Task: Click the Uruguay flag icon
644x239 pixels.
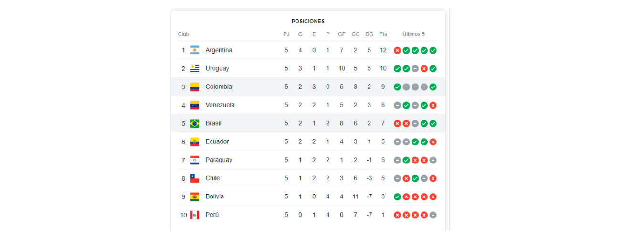Action: (194, 68)
